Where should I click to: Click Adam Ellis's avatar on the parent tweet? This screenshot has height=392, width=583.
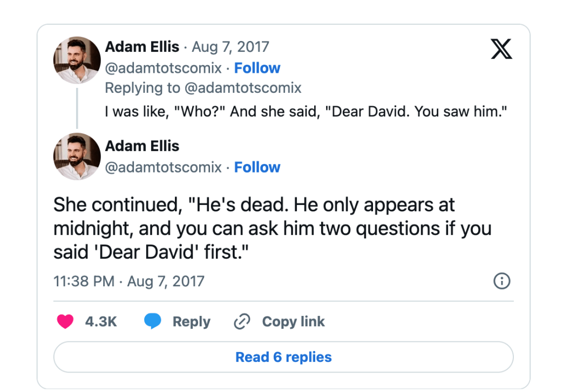[x=77, y=60]
